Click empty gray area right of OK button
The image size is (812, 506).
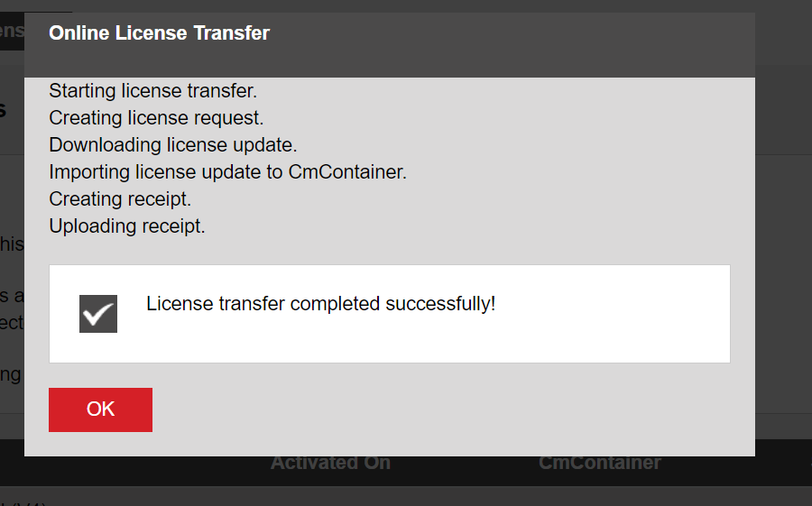click(451, 410)
